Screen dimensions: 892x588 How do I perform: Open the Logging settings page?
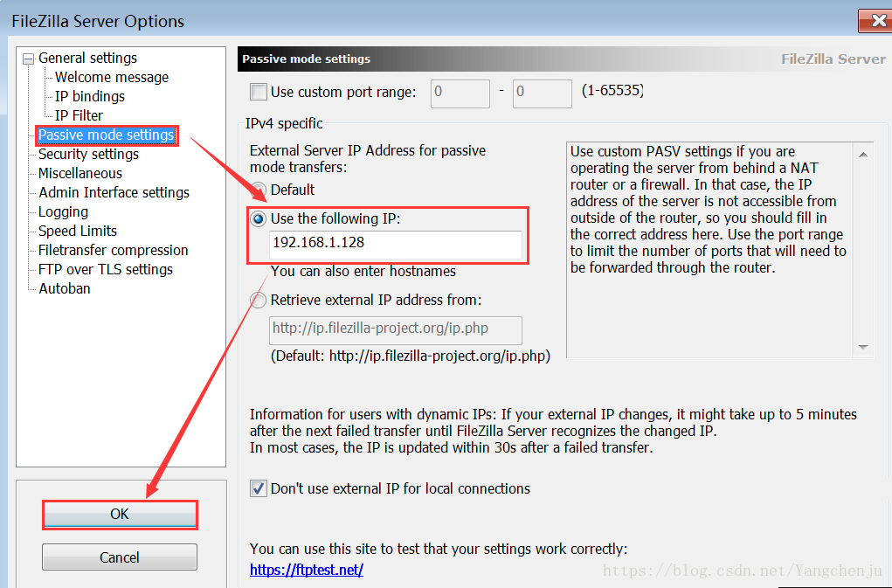pyautogui.click(x=63, y=212)
